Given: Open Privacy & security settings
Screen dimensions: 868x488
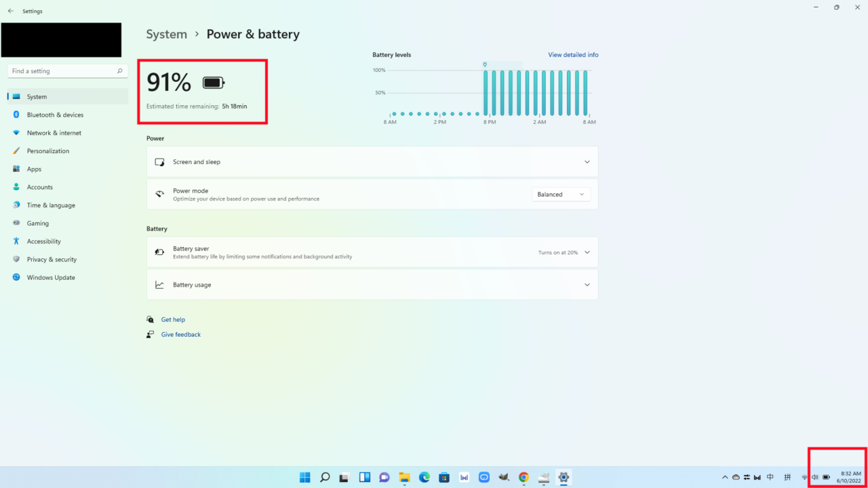Looking at the screenshot, I should point(68,260).
